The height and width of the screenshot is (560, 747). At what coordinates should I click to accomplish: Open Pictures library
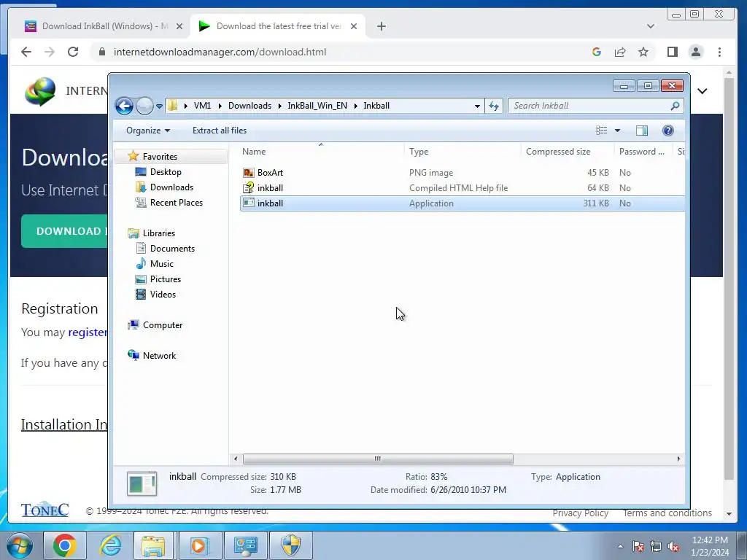coord(166,279)
